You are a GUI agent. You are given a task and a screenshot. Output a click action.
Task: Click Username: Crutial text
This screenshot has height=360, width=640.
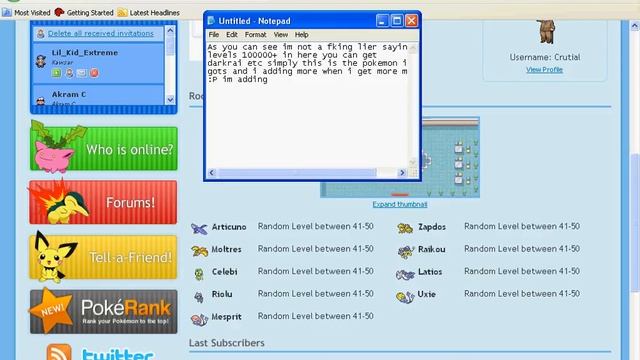point(544,57)
